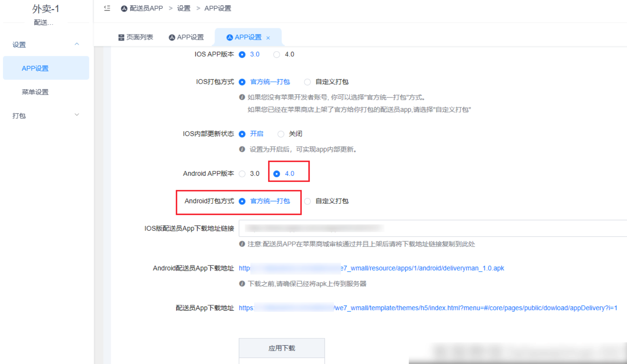This screenshot has height=364, width=627.
Task: Select 4.0 for IOS APP版本
Action: (x=277, y=54)
